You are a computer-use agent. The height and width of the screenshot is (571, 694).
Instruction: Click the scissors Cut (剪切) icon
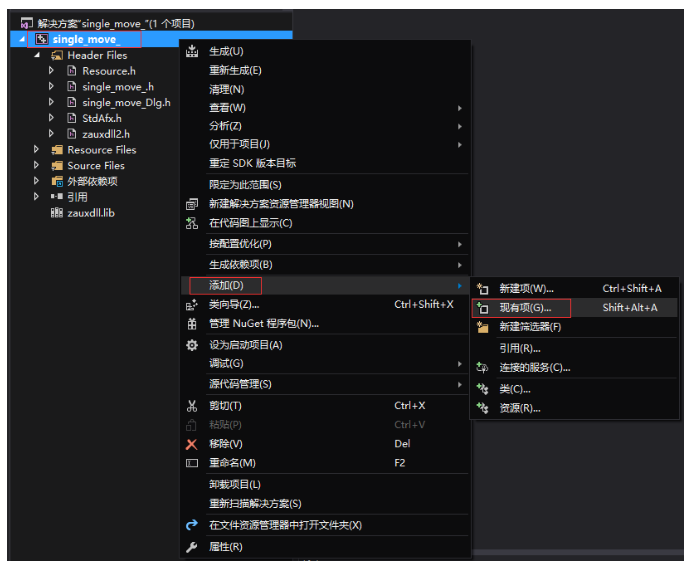pos(192,406)
